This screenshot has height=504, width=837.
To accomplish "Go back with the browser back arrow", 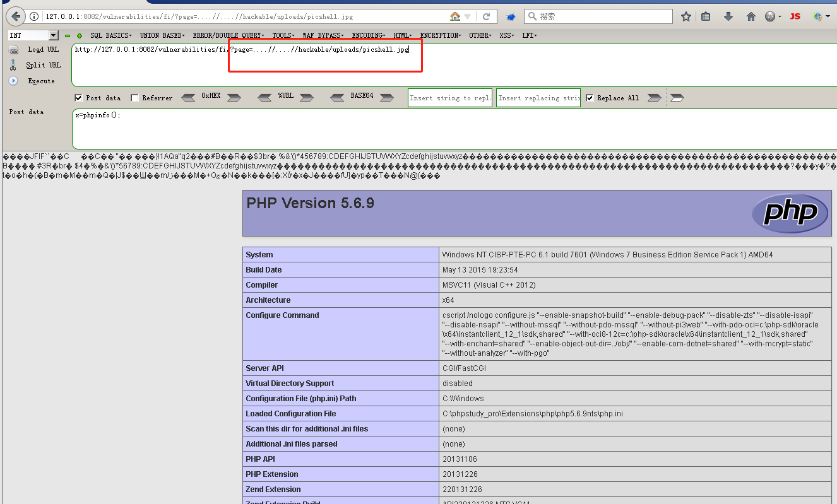I will click(15, 16).
